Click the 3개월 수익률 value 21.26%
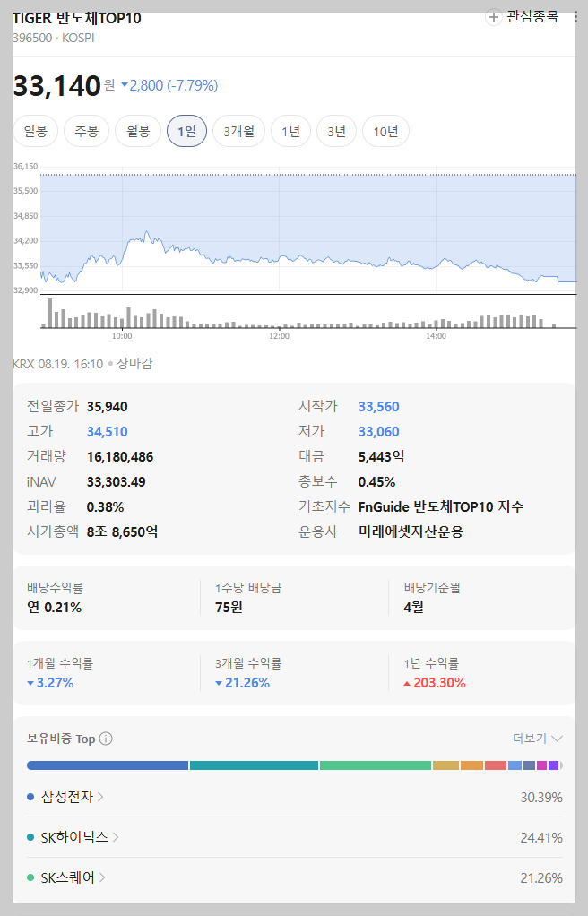Viewport: 588px width, 916px height. click(243, 683)
